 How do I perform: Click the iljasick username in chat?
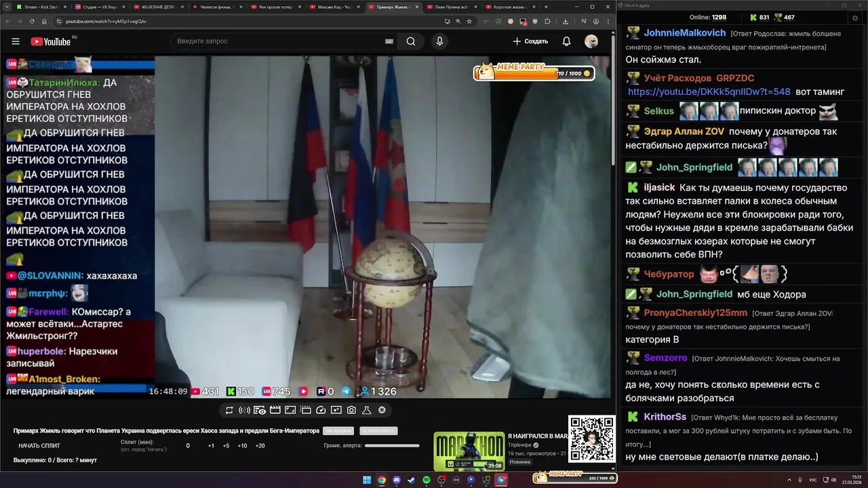pyautogui.click(x=659, y=187)
